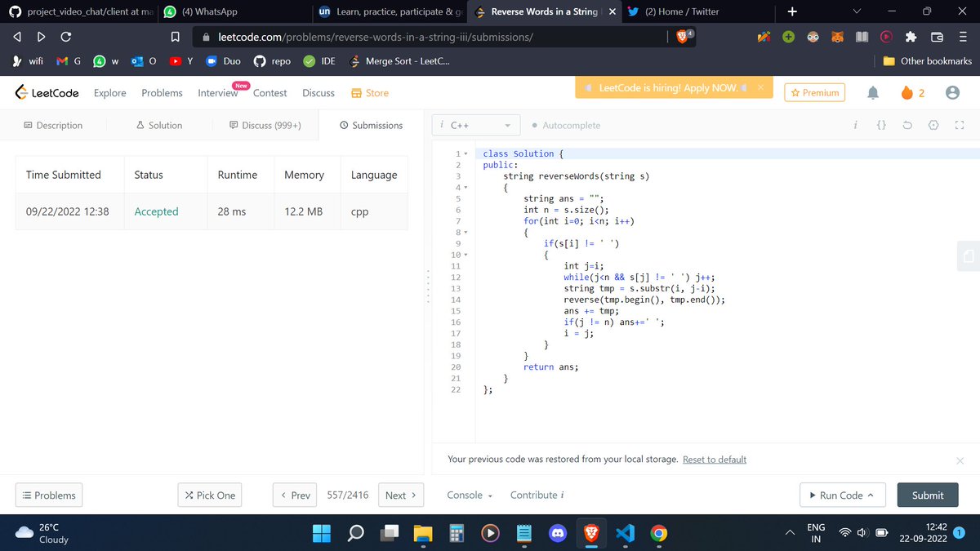Select the Submissions tab

(x=371, y=126)
